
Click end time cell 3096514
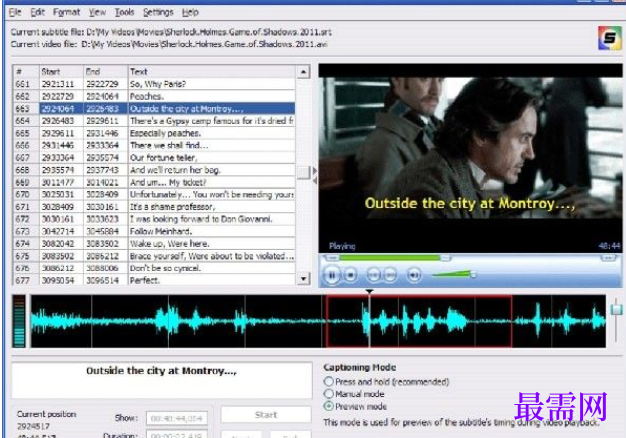point(103,280)
